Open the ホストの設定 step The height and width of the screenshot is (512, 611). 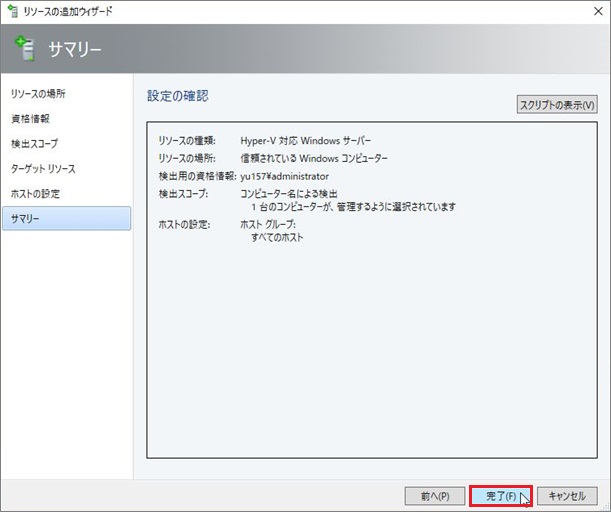pyautogui.click(x=35, y=194)
